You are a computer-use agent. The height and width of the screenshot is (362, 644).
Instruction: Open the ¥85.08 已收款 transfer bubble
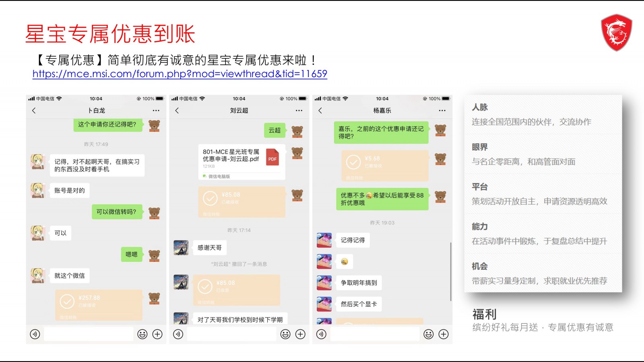coord(236,290)
